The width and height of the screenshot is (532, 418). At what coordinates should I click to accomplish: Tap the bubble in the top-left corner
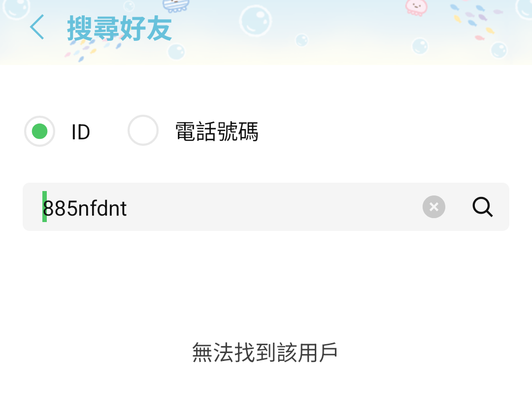click(16, 8)
